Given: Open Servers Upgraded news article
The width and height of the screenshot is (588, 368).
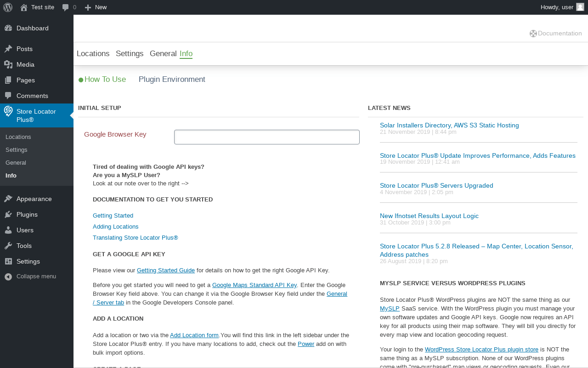Looking at the screenshot, I should point(436,186).
